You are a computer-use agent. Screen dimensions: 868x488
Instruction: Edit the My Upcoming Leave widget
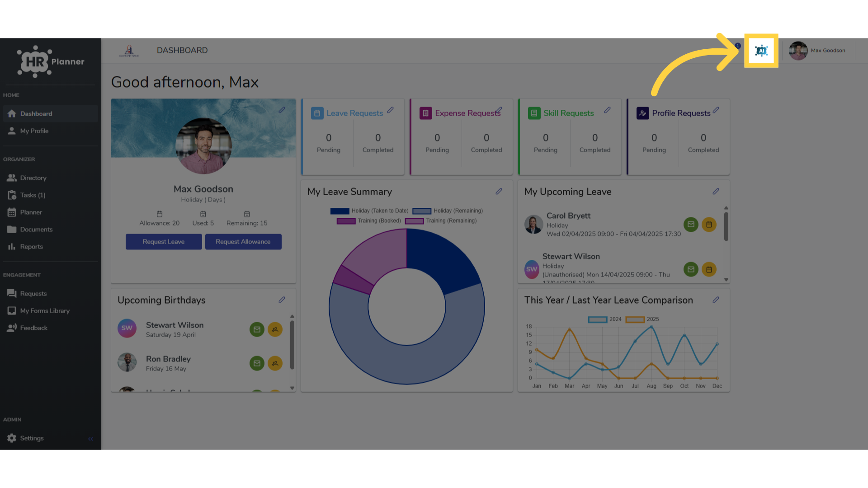[x=716, y=191]
